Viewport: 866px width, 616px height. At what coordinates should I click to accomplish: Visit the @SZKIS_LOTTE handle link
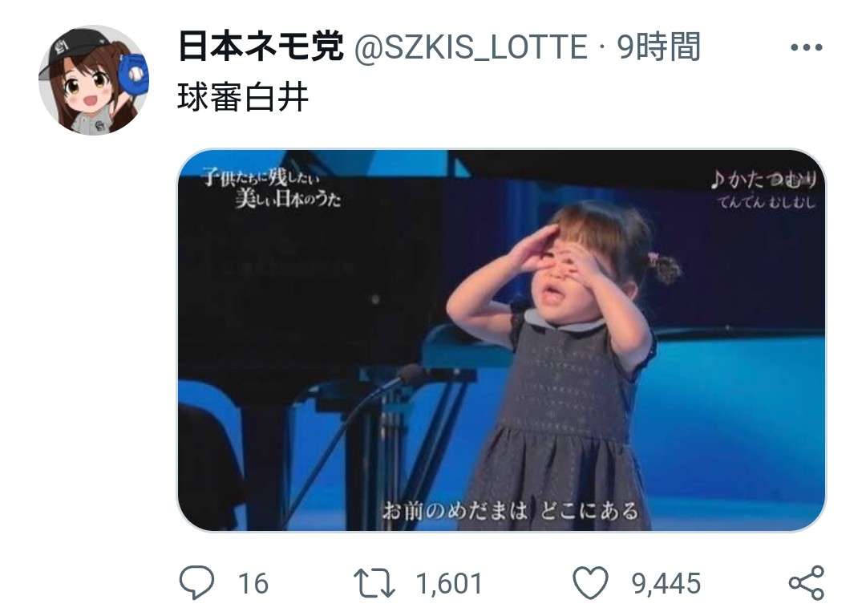pos(471,47)
